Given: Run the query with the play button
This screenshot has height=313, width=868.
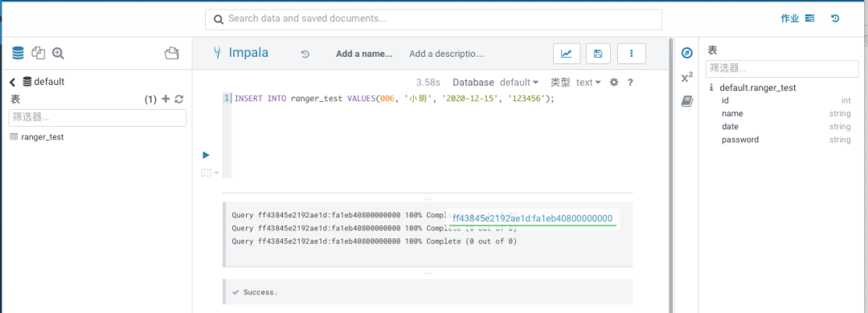Looking at the screenshot, I should [x=206, y=155].
